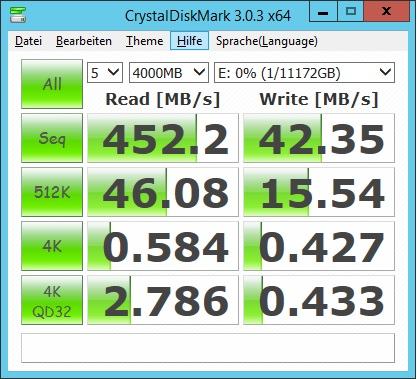Click the Write [MB/s] column header
This screenshot has height=379, width=417.
click(319, 99)
